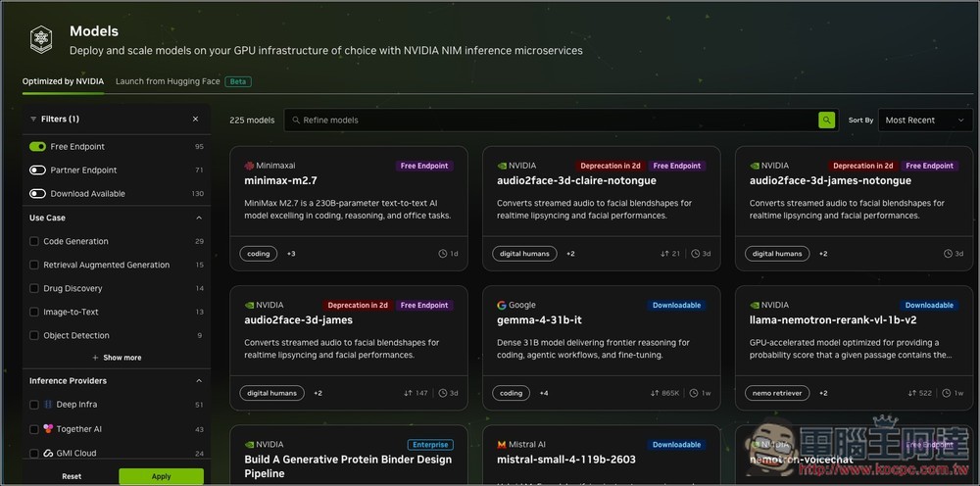Open the Sort By Most Recent dropdown

click(925, 120)
